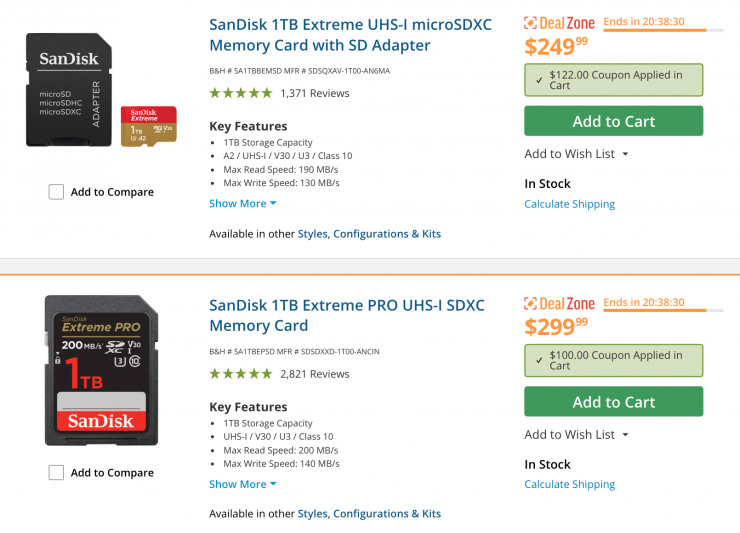The image size is (740, 533).
Task: Expand Show More under Extreme PRO features
Action: pyautogui.click(x=242, y=484)
